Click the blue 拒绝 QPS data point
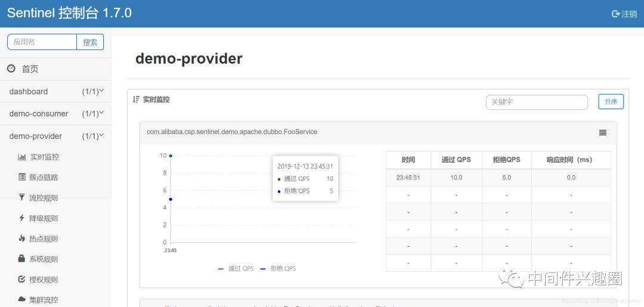The width and height of the screenshot is (644, 307). point(171,199)
